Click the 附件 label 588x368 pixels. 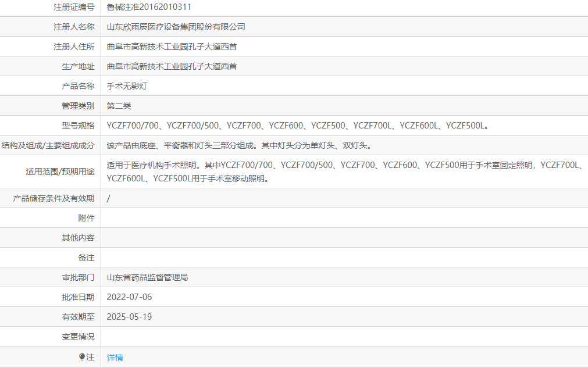86,218
